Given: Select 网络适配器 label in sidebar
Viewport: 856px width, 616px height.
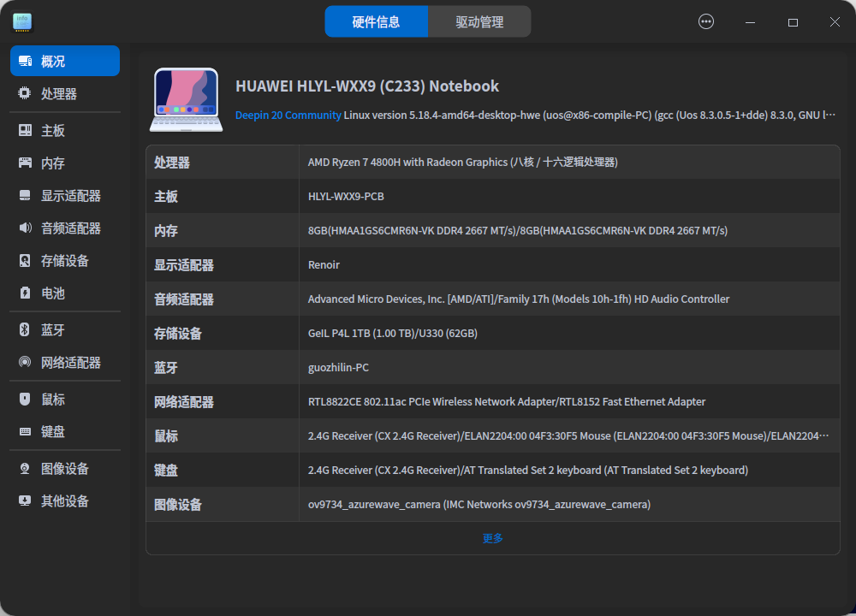Looking at the screenshot, I should point(71,363).
